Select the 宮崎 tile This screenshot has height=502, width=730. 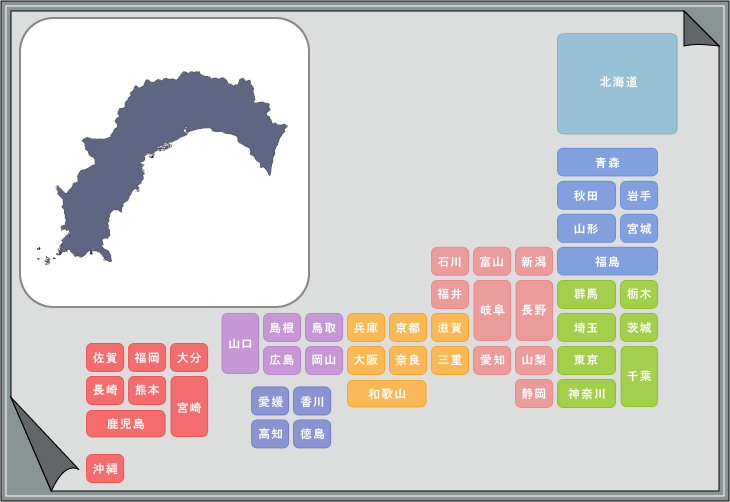pyautogui.click(x=189, y=407)
